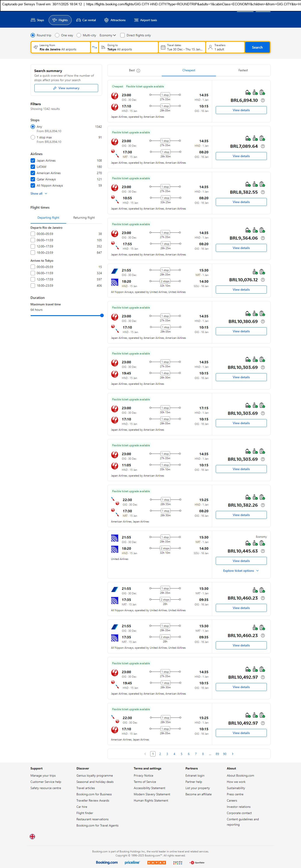Click the next page arrow in pagination
This screenshot has width=301, height=868.
coord(232,754)
